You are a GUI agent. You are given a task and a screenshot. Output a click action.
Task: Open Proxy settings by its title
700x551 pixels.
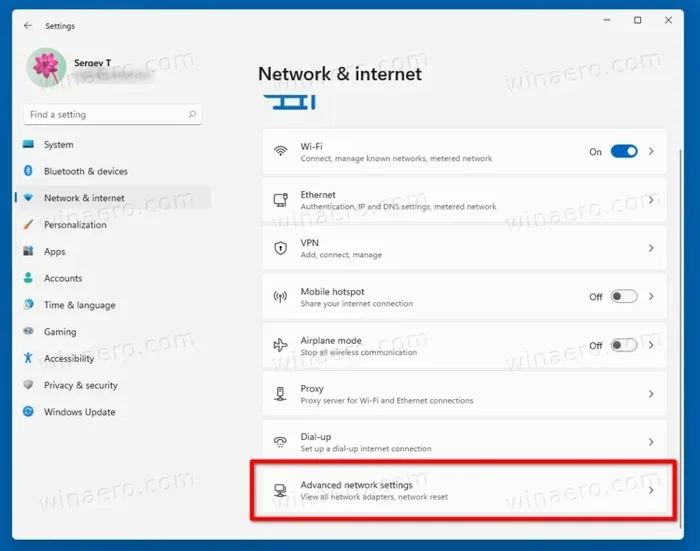point(312,388)
